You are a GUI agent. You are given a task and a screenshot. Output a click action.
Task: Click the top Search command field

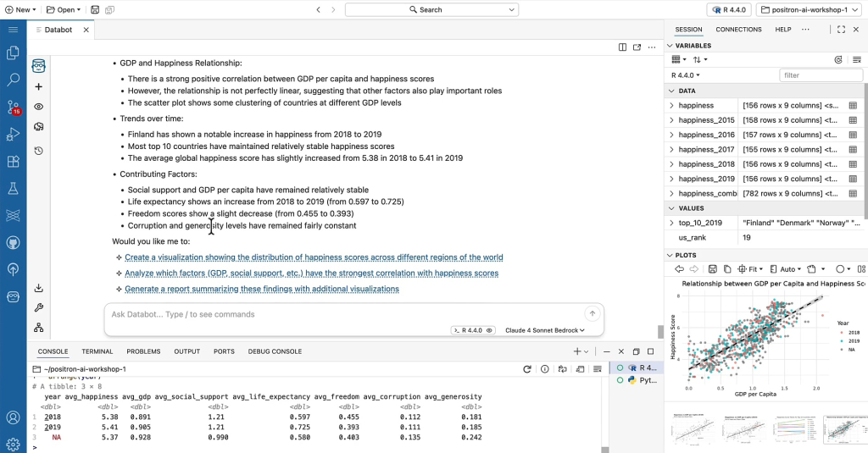click(431, 9)
